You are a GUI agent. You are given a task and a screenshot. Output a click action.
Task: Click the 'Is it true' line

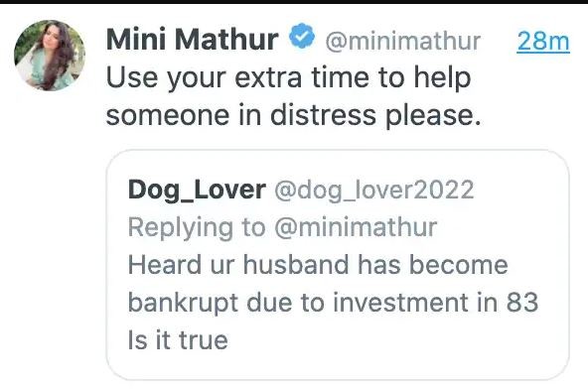178,340
